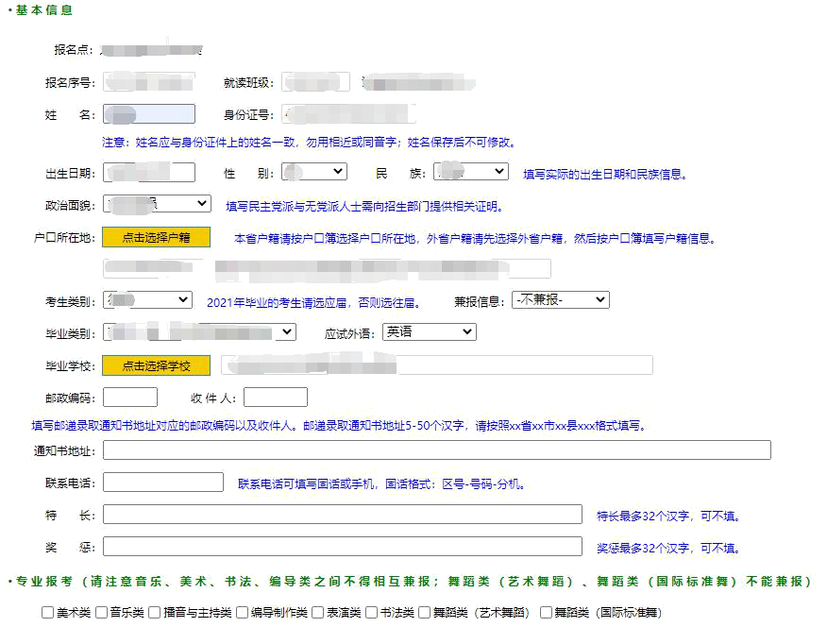Enable the 编导制作类 checkbox
Image resolution: width=827 pixels, height=644 pixels.
[243, 613]
